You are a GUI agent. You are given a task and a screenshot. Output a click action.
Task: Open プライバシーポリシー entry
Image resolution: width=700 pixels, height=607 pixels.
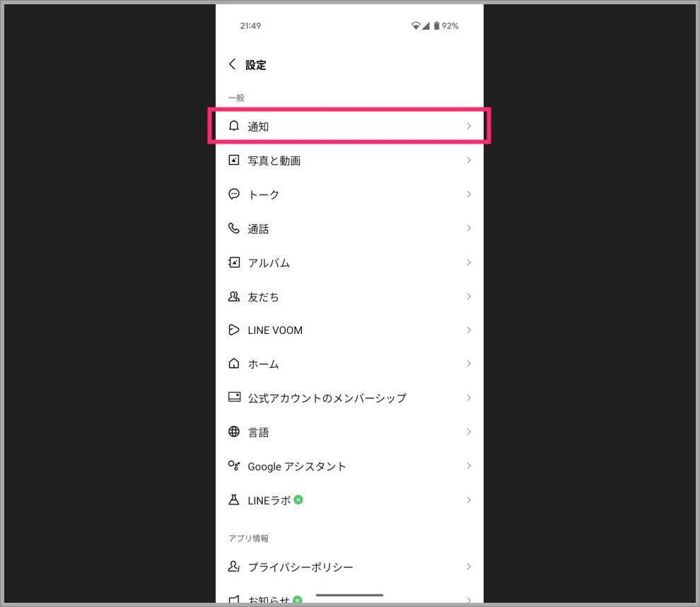[349, 567]
